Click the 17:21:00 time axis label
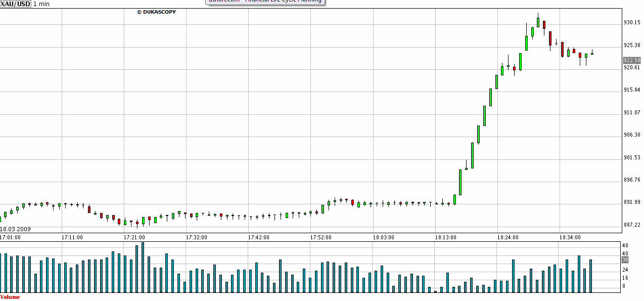This screenshot has width=644, height=301. pos(134,237)
